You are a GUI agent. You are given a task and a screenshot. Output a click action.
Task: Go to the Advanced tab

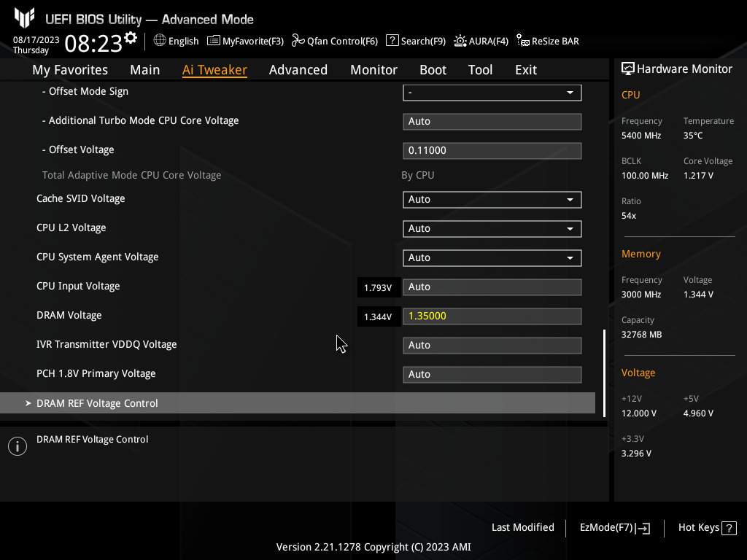(x=298, y=70)
